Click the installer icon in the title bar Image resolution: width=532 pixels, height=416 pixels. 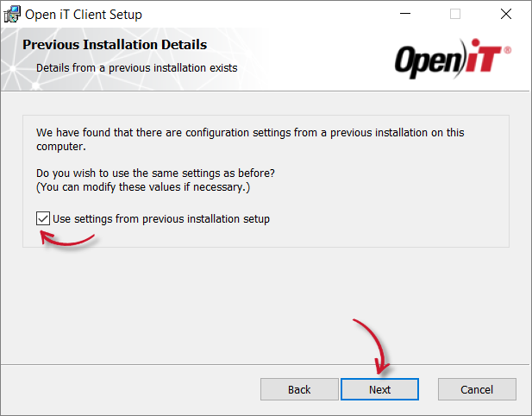point(12,14)
